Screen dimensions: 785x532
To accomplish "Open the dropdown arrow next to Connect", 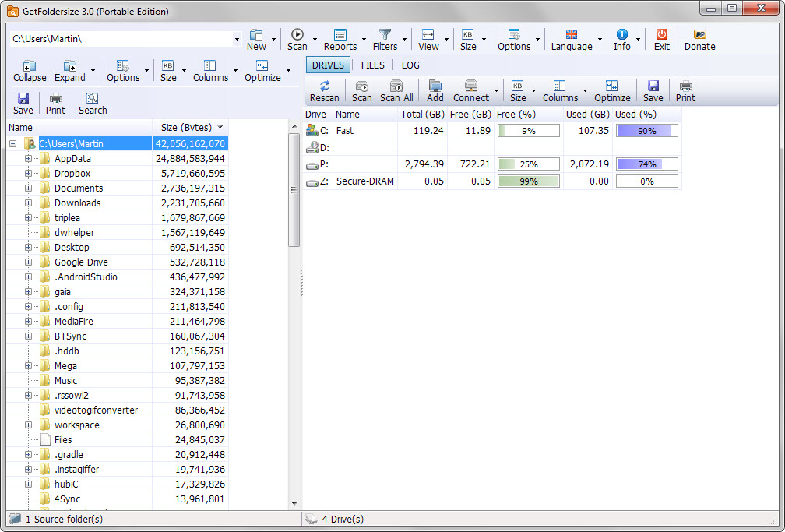I will point(496,90).
